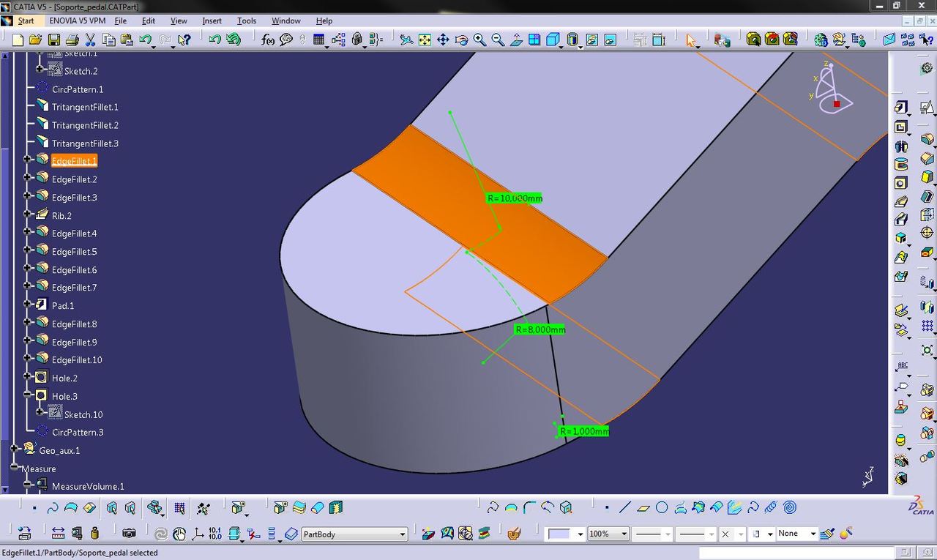Screen dimensions: 937x560
Task: Collapse the Measure node
Action: [14, 467]
